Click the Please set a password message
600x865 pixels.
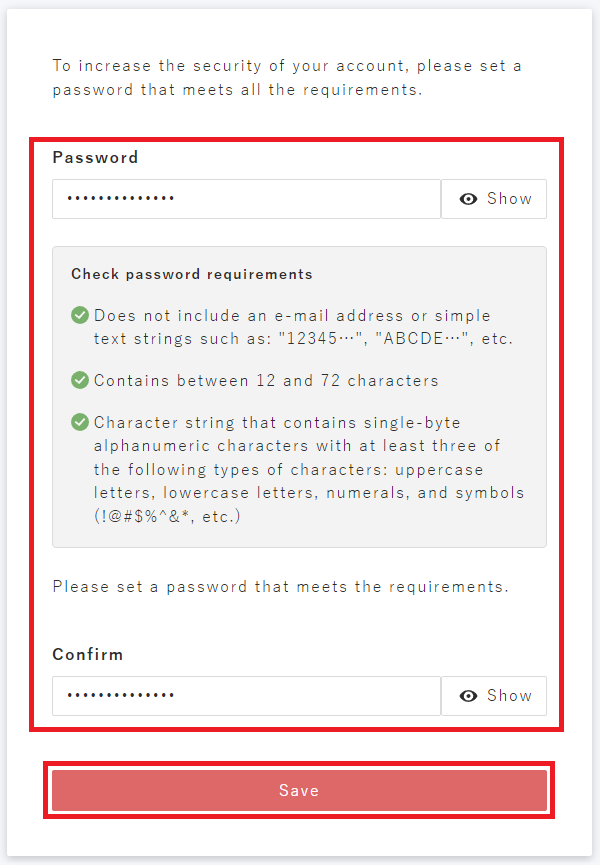[x=280, y=587]
